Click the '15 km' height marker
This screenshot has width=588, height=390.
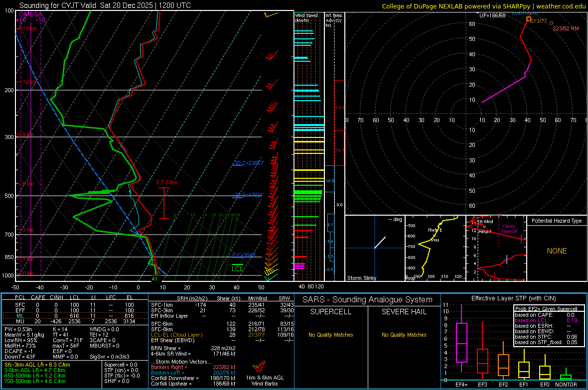pyautogui.click(x=30, y=28)
